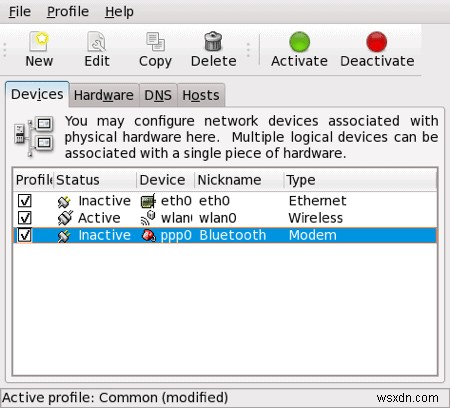Sort by the Nickname column header
450x408 pixels.
point(239,180)
